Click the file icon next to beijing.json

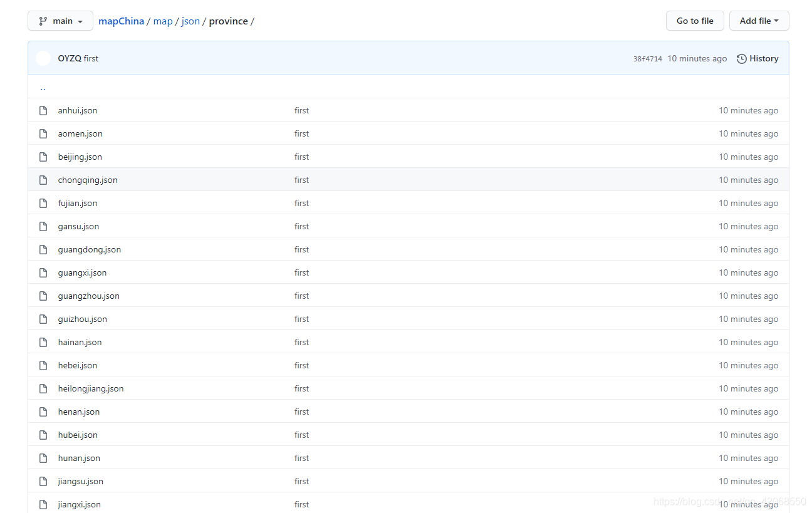(43, 157)
